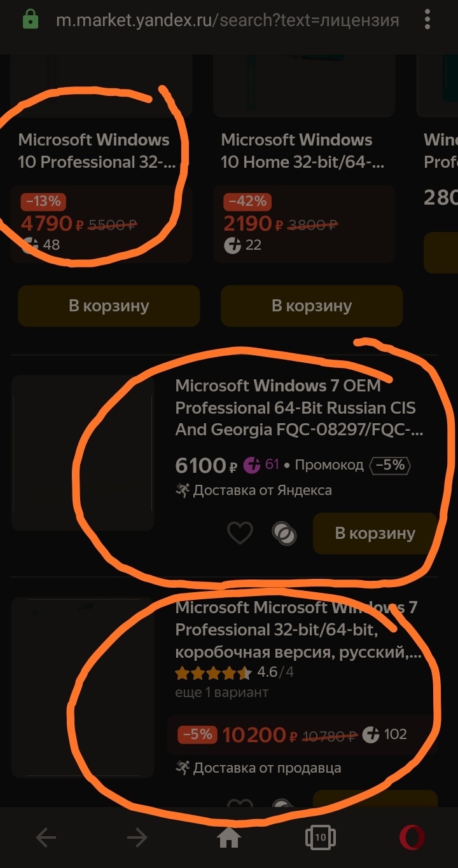
Task: Open the tab switcher showing 10 tabs
Action: 320,838
